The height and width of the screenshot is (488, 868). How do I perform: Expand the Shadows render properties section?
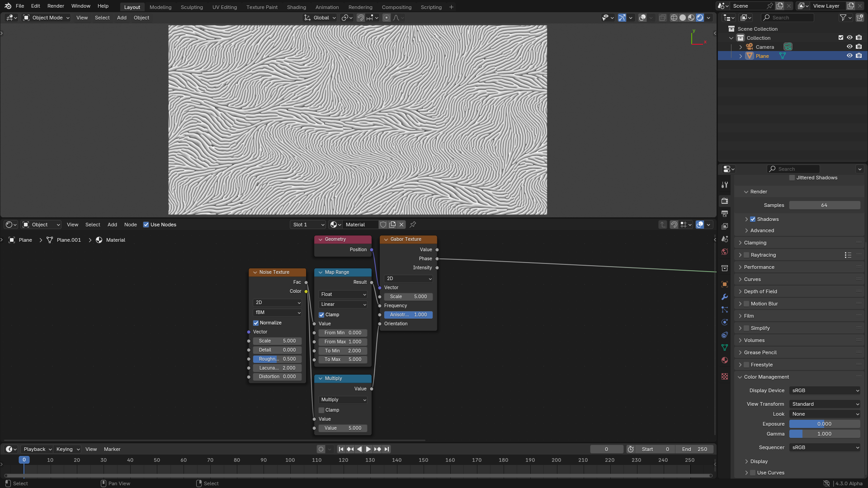[x=746, y=219]
